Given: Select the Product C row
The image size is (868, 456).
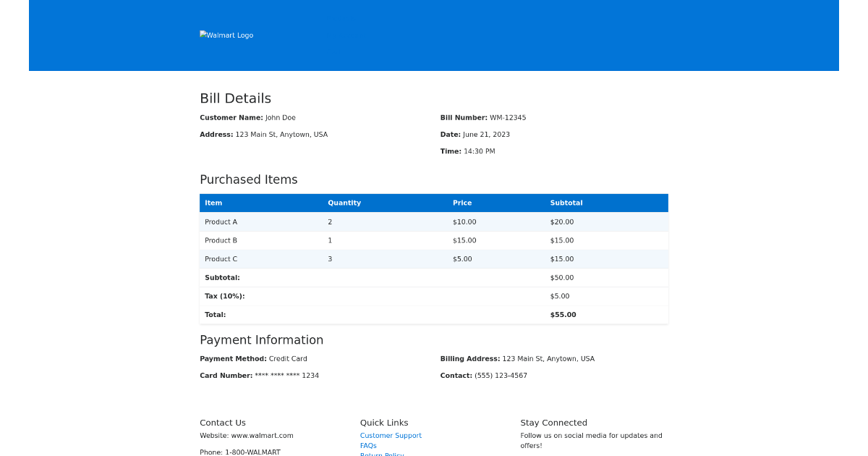Looking at the screenshot, I should point(434,258).
